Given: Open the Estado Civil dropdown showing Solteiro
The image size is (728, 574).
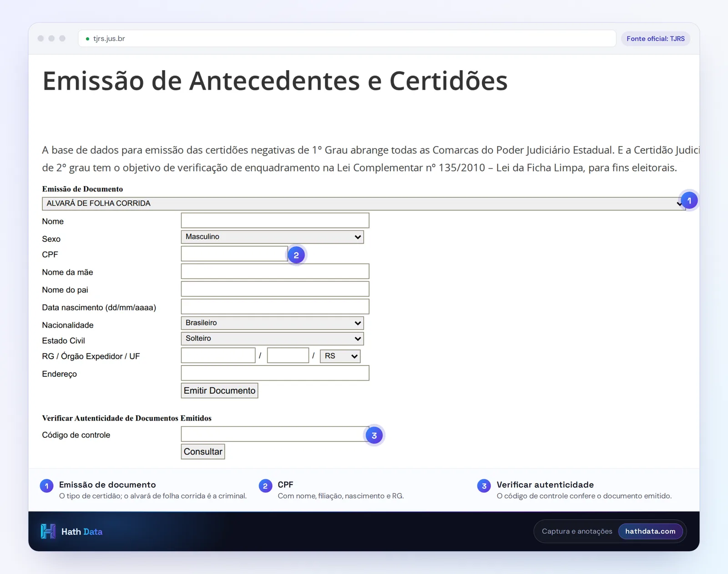Looking at the screenshot, I should pyautogui.click(x=272, y=338).
